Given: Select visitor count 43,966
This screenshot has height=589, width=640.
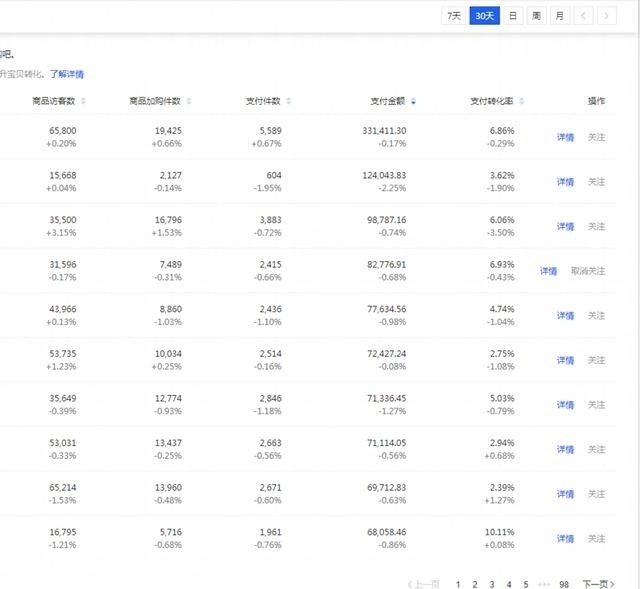Looking at the screenshot, I should pos(63,309).
